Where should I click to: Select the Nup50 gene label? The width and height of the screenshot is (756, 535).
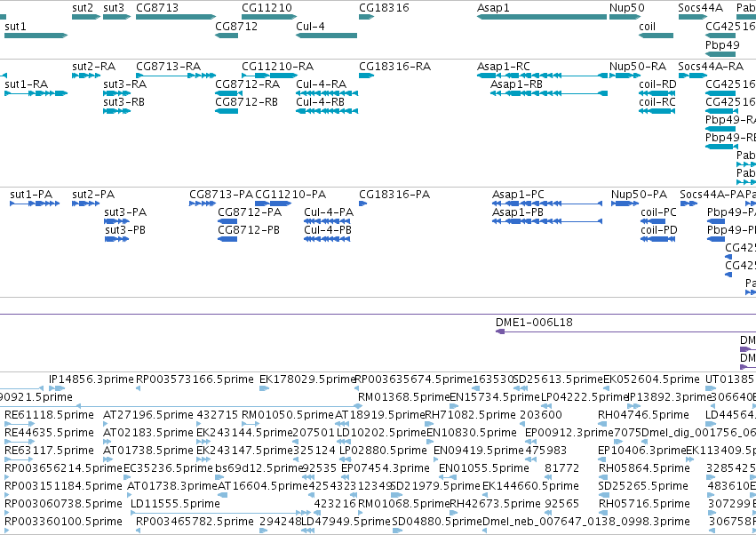click(627, 8)
